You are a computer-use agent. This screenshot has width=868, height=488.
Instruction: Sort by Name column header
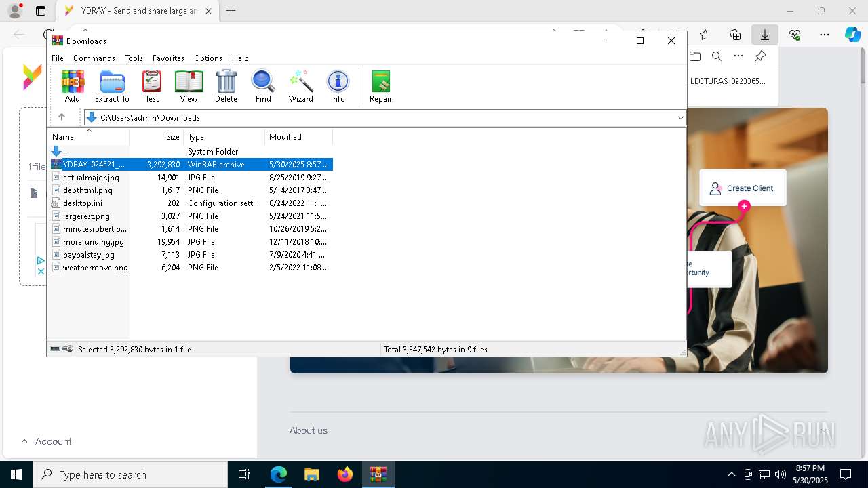(88, 137)
